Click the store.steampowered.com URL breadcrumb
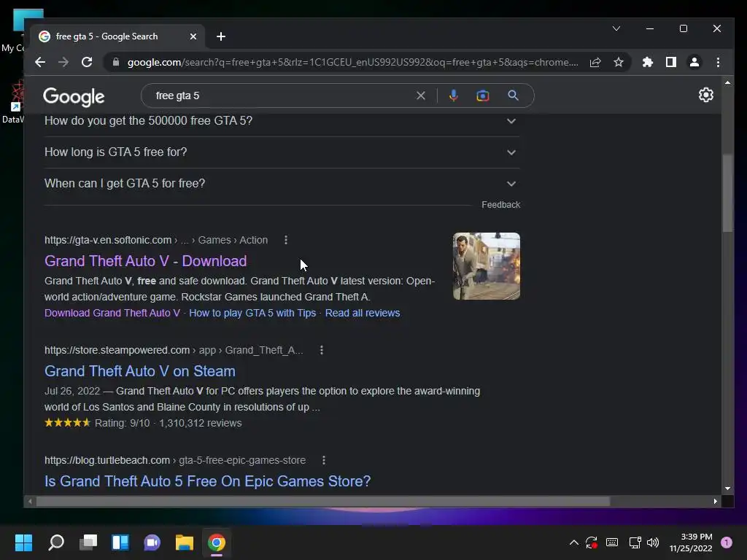Screen dimensions: 747x560 coord(174,350)
